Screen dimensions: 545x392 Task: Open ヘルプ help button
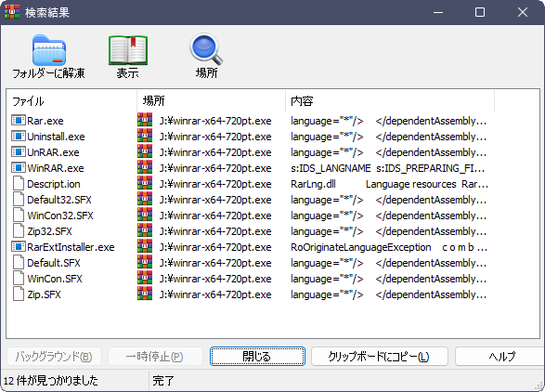[x=500, y=356]
